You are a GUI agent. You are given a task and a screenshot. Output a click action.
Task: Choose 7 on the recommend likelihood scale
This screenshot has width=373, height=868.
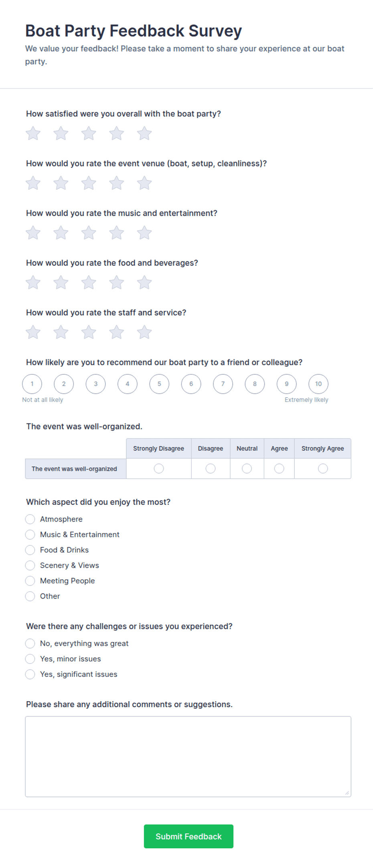click(x=223, y=384)
